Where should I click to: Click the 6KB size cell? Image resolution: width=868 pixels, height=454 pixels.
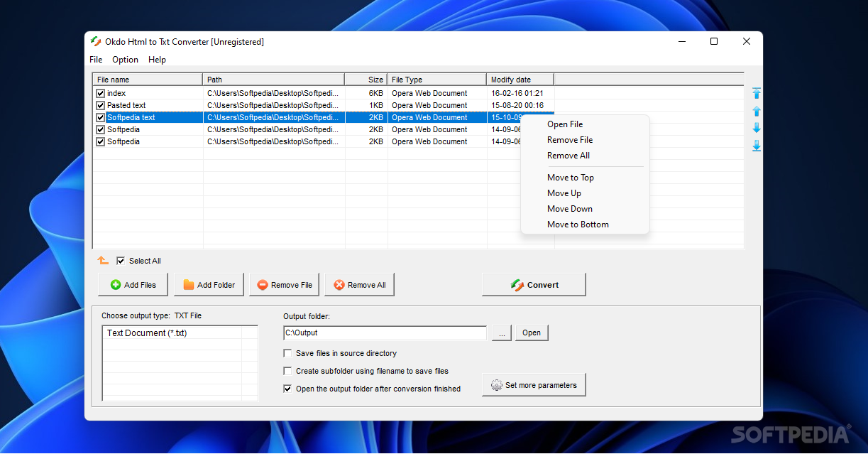376,93
